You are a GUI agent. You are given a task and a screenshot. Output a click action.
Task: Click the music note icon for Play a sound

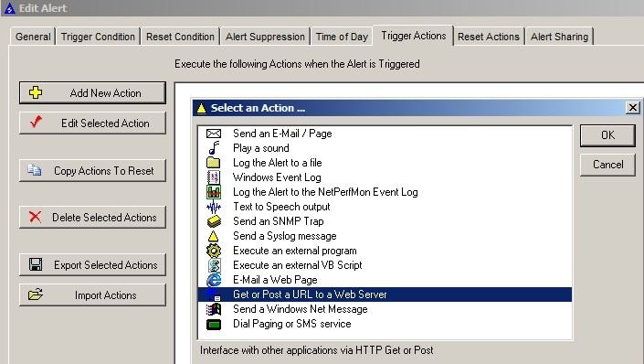[x=214, y=148]
